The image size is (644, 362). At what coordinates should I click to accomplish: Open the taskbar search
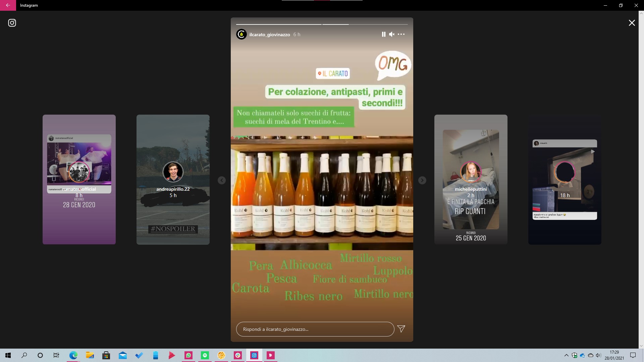(x=24, y=355)
